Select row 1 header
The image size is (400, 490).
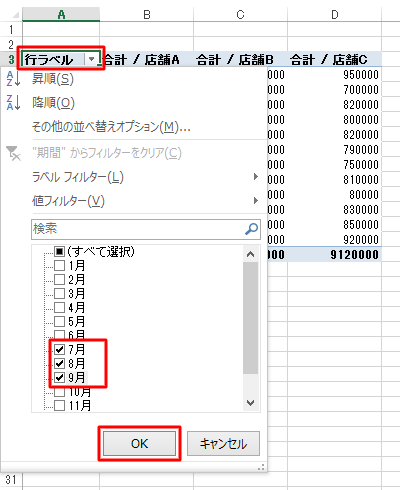point(11,29)
